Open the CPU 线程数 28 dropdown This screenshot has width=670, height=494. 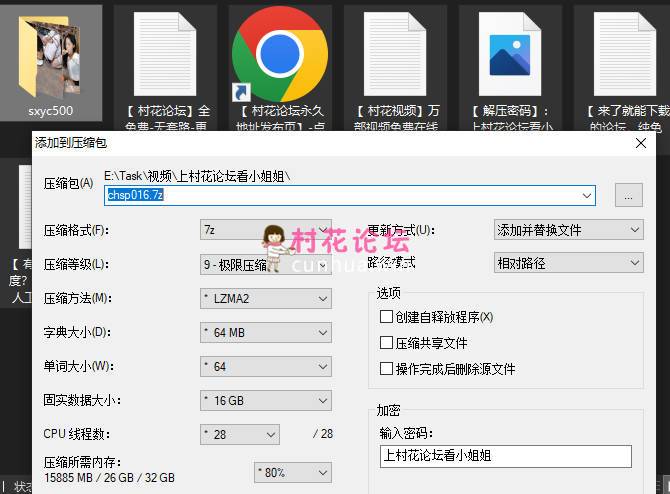click(240, 434)
